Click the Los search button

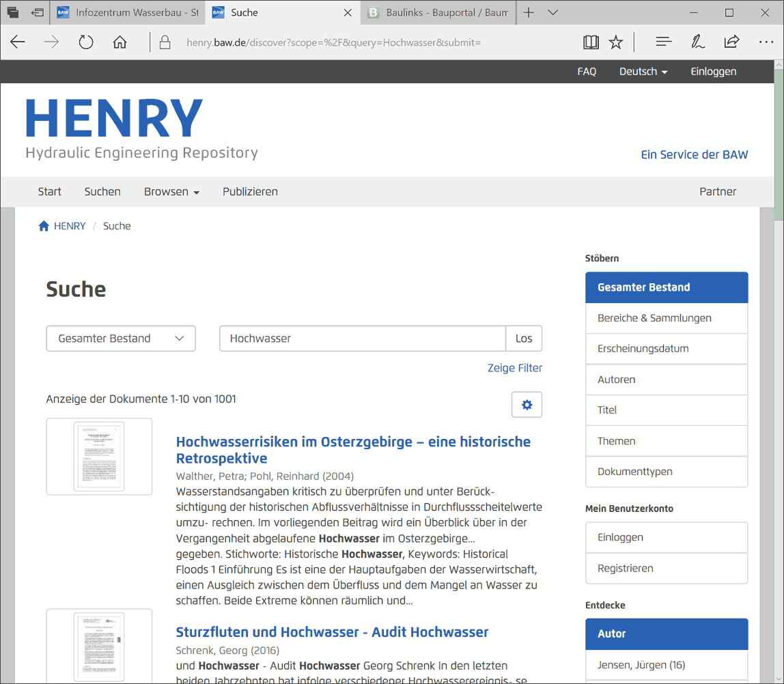coord(524,339)
